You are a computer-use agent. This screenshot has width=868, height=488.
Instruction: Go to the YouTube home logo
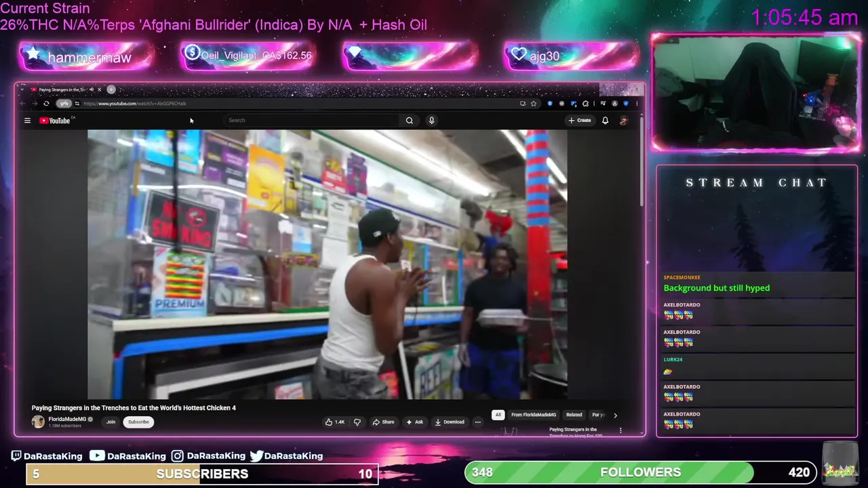(x=56, y=121)
